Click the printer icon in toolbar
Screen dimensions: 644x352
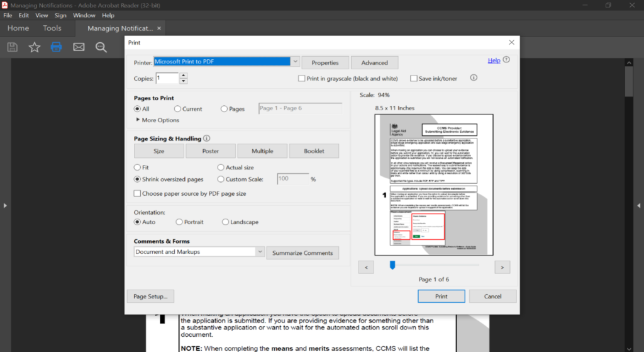[x=57, y=47]
